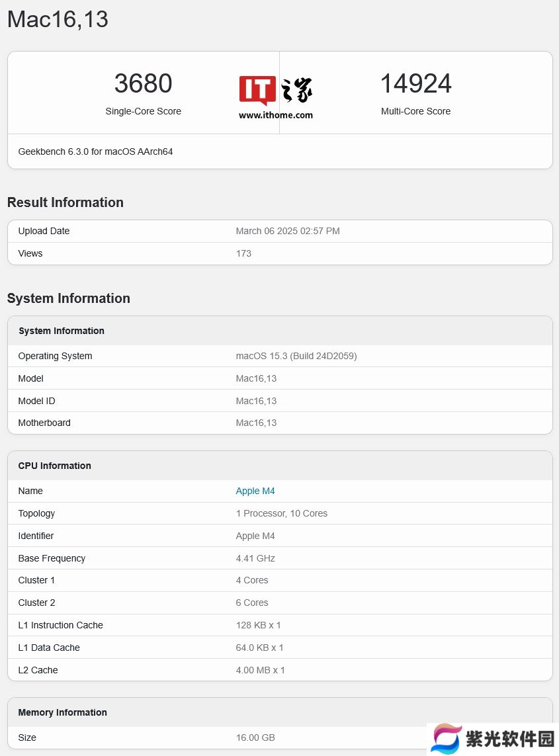Select the Topology label
The image size is (559, 756).
coord(36,513)
